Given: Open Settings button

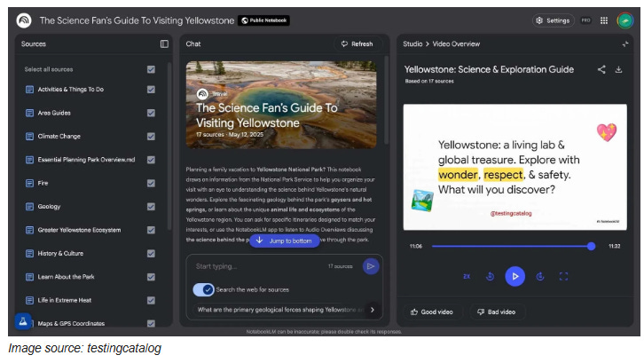Looking at the screenshot, I should pos(554,20).
